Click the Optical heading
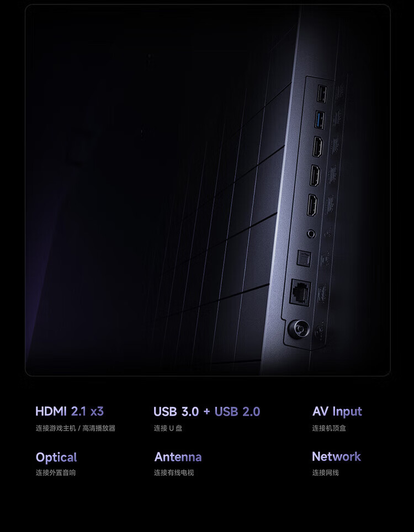 coord(56,457)
